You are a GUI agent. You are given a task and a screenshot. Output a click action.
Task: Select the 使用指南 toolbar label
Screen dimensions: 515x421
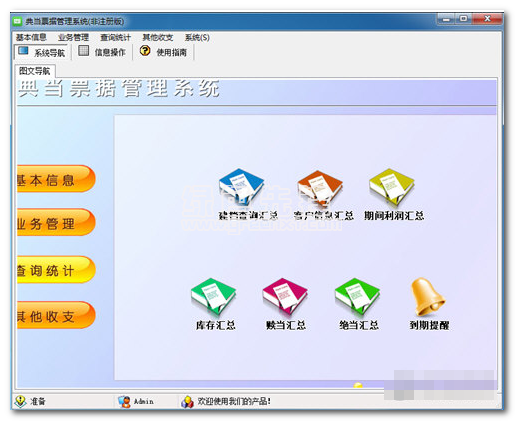pos(172,52)
